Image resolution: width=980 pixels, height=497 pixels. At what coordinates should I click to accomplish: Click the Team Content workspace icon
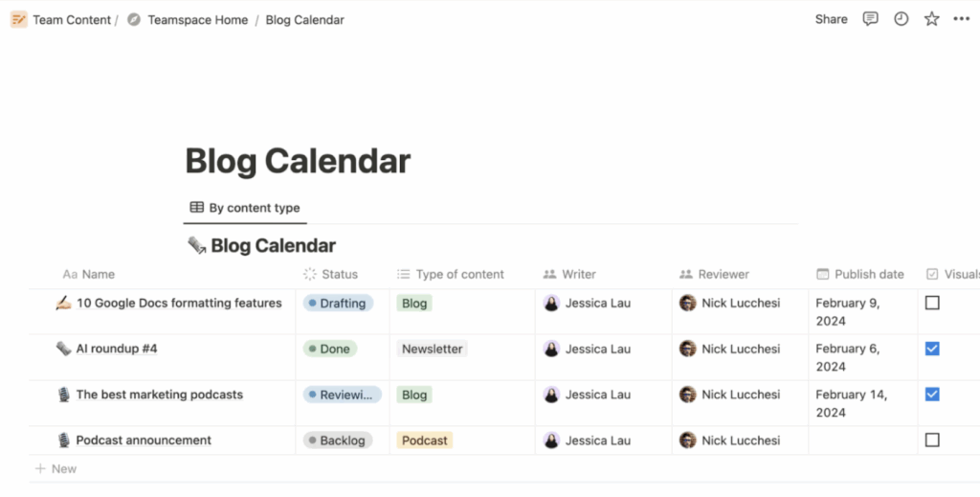click(19, 19)
